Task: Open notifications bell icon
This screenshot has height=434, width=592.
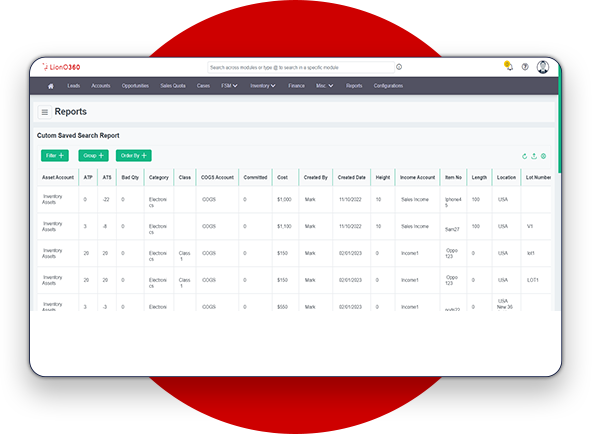Action: [509, 66]
